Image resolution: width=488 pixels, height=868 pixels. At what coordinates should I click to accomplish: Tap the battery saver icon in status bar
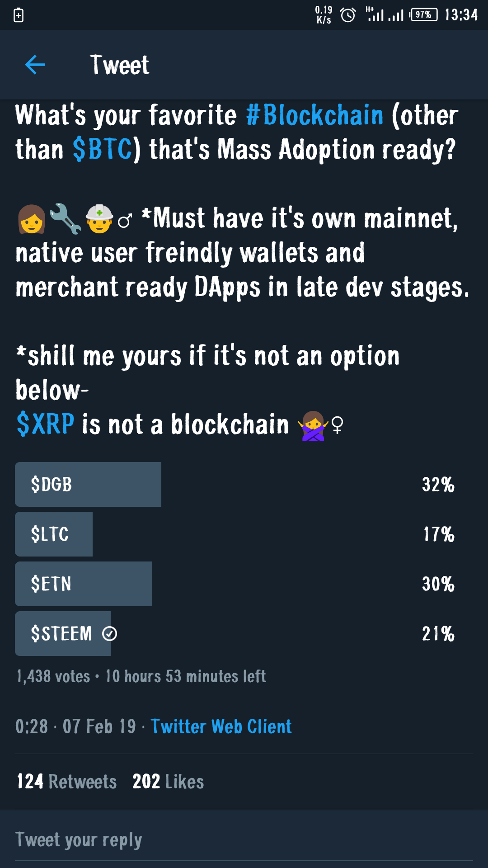point(19,15)
